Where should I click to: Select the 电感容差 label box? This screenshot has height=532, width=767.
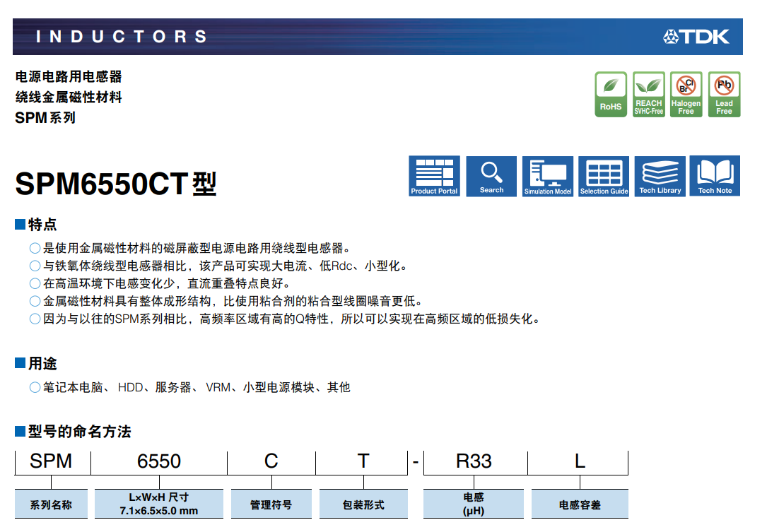580,504
